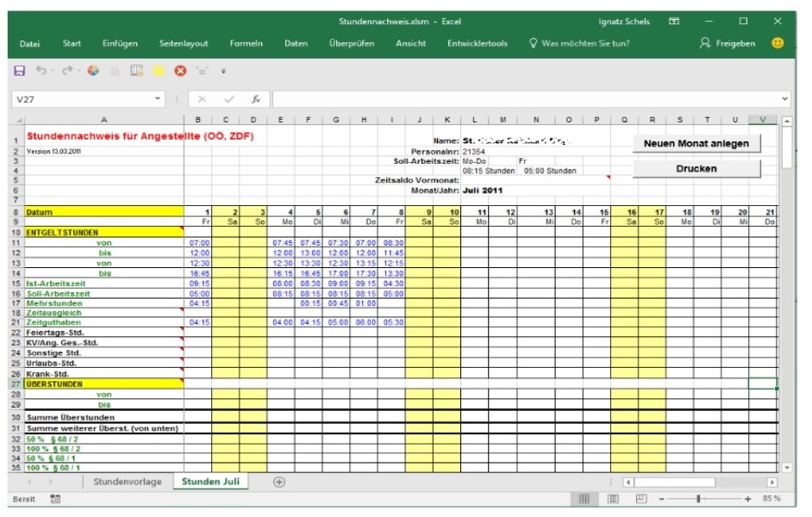Click the Freigeben share button
The width and height of the screenshot is (812, 517).
[727, 43]
